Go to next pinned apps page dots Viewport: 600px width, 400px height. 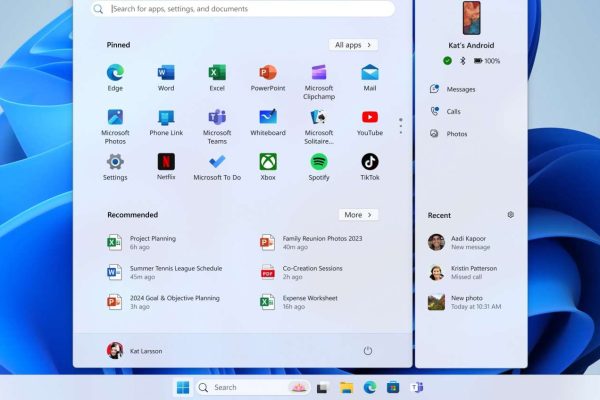coord(401,126)
